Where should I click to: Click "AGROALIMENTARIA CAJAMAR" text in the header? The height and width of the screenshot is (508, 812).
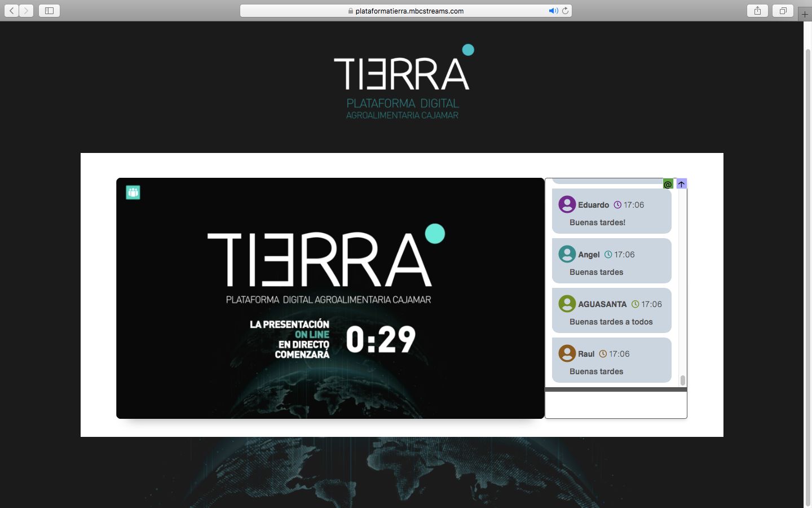(x=402, y=115)
